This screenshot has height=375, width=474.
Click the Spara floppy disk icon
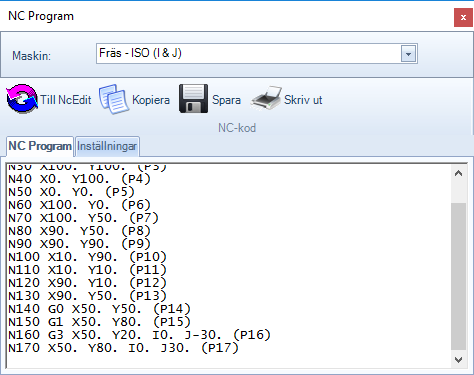(193, 99)
